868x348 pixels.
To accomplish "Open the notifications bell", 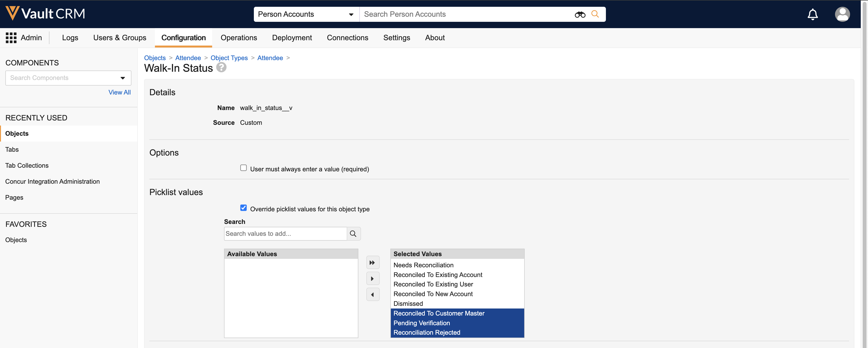I will tap(812, 15).
